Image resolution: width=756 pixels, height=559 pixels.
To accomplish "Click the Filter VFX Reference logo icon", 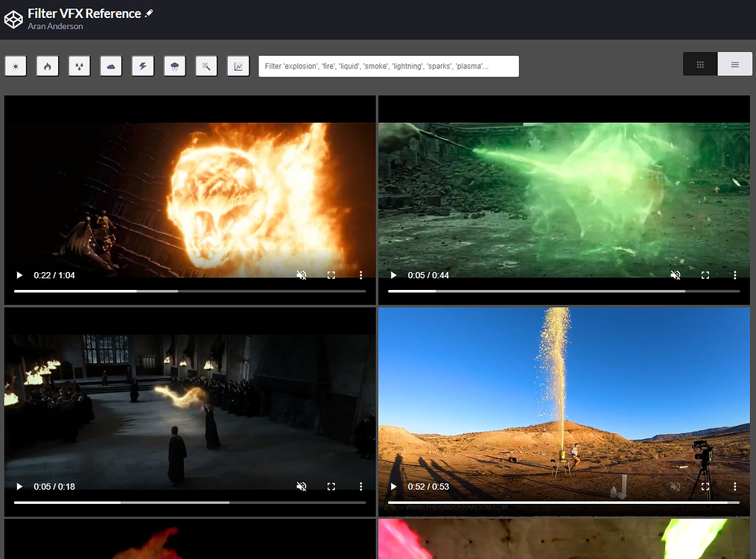I will [x=13, y=19].
